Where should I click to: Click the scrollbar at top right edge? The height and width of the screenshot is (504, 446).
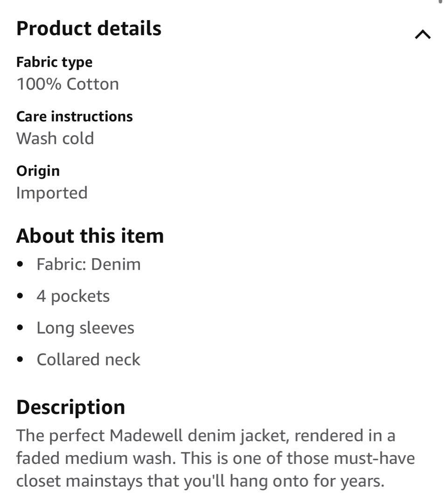click(440, 1)
